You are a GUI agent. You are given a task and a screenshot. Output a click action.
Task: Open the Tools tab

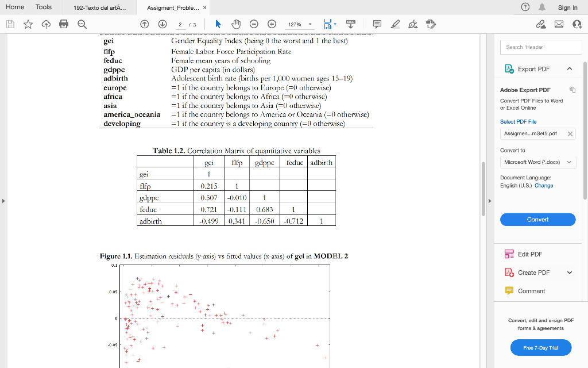click(x=44, y=7)
